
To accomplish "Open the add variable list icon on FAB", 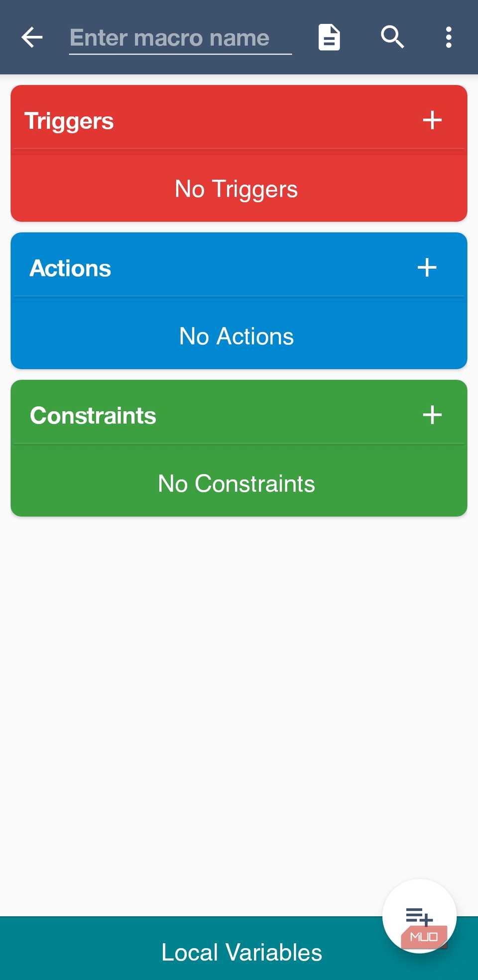I will point(420,915).
